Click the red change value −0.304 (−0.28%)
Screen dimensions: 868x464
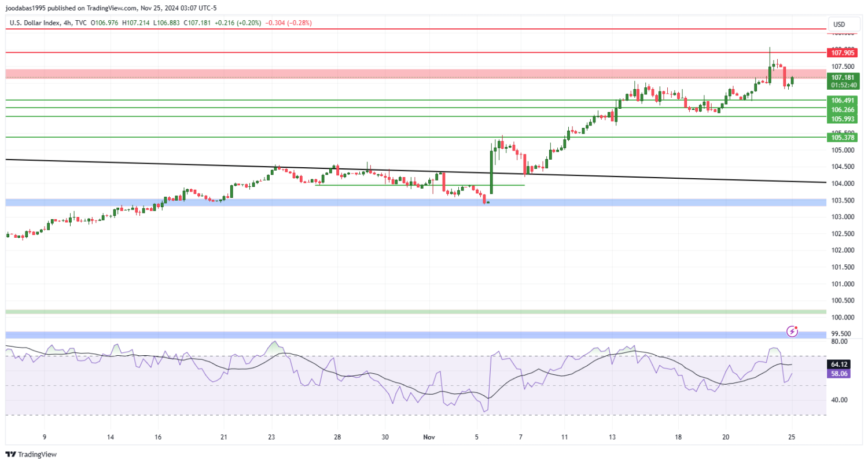coord(288,23)
